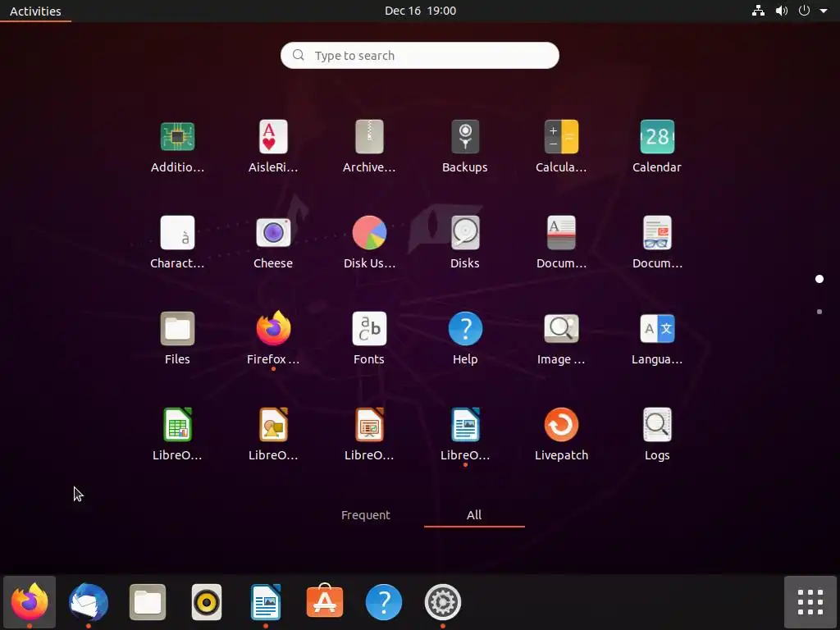Go to the second page indicator dot

(819, 312)
